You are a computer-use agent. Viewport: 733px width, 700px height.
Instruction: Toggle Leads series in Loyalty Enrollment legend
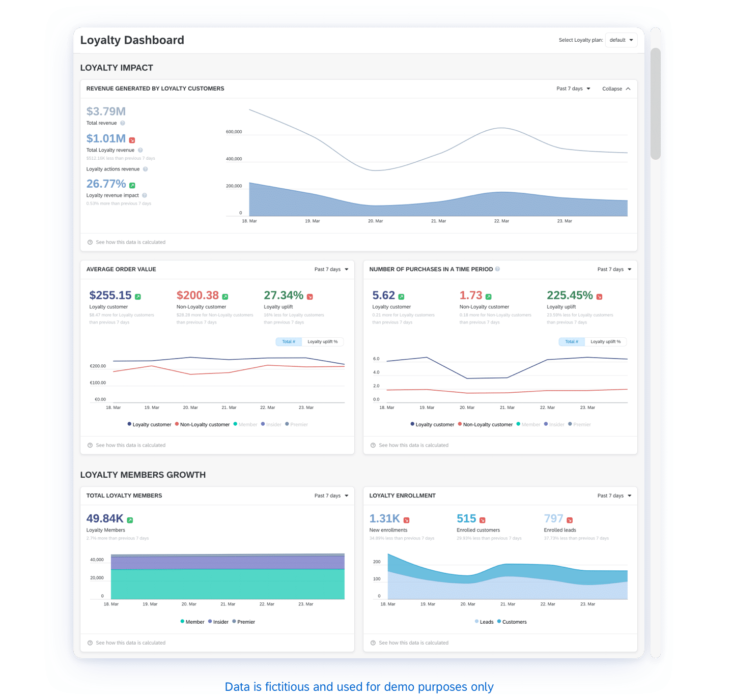[484, 622]
